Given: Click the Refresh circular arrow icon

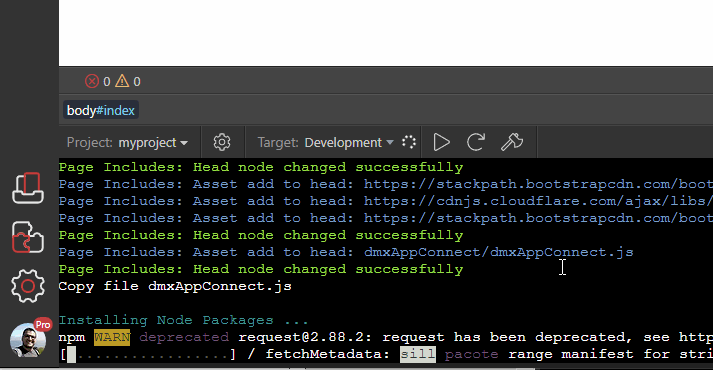Looking at the screenshot, I should tap(476, 142).
